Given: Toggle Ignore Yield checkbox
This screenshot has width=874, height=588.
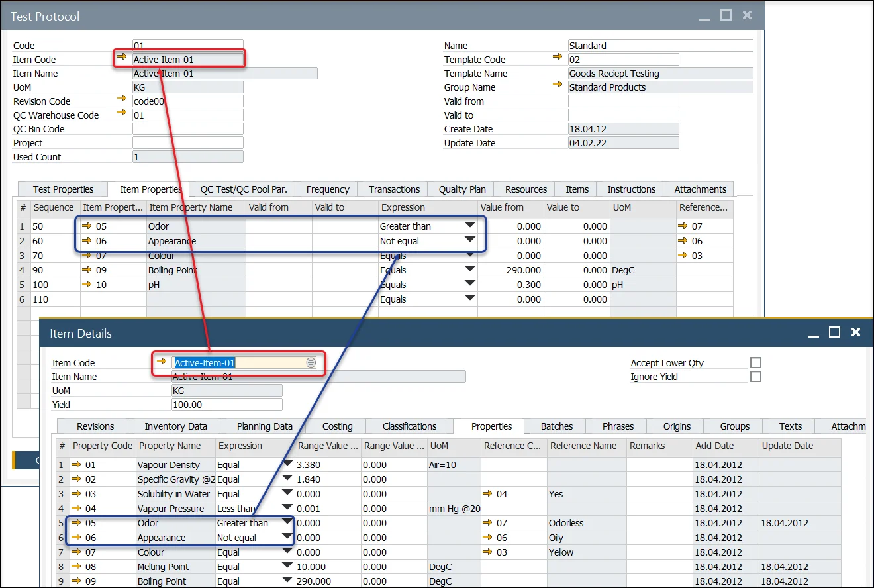Looking at the screenshot, I should click(755, 377).
